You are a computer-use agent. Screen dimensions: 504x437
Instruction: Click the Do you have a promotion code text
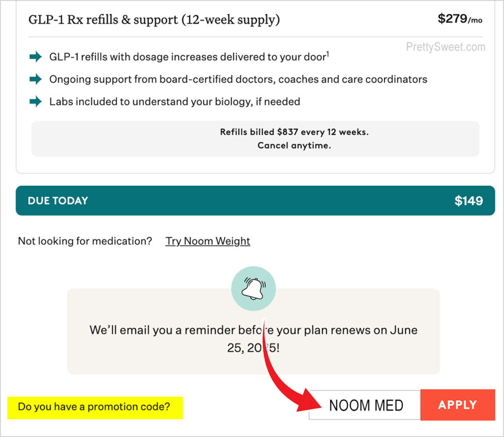pos(94,407)
